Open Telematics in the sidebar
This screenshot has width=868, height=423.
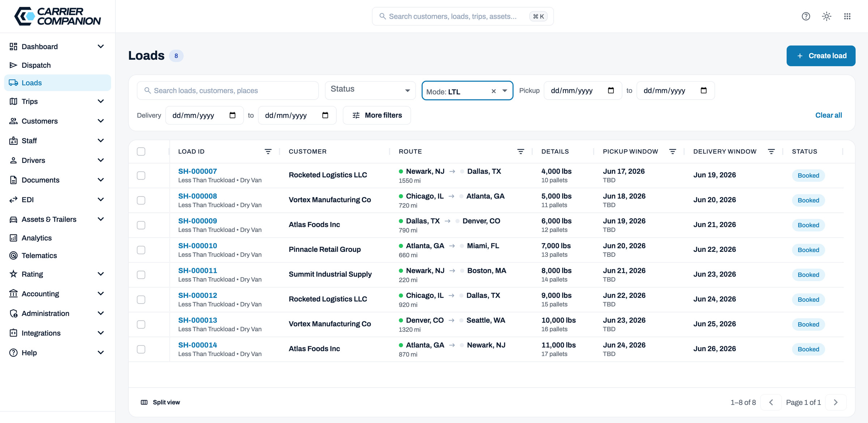coord(58,255)
